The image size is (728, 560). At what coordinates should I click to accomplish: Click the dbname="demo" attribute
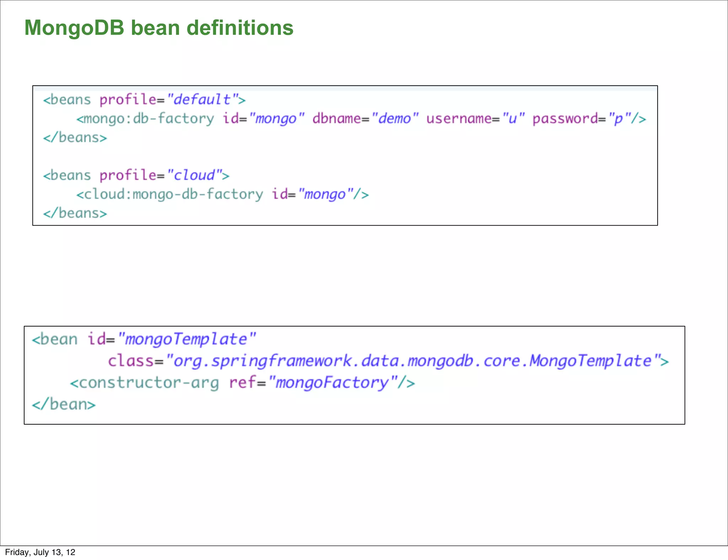[366, 119]
